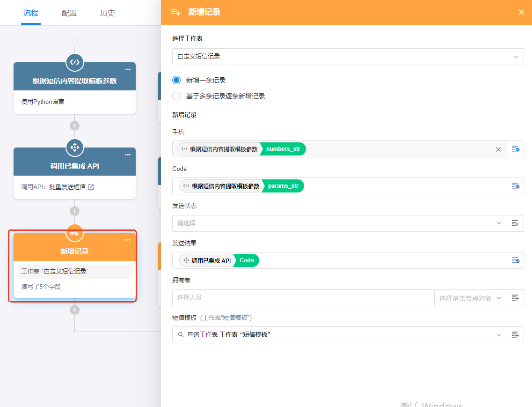Clear the 手机 field value

[x=498, y=149]
